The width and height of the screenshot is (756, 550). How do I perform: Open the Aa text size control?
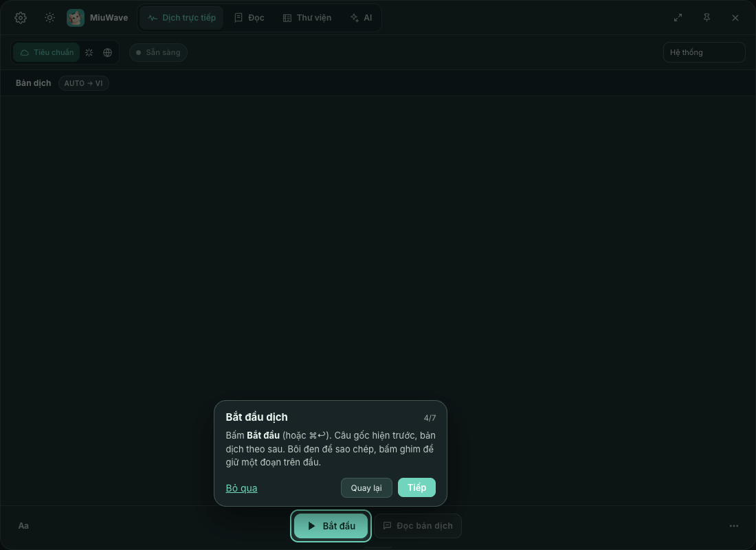pyautogui.click(x=23, y=526)
